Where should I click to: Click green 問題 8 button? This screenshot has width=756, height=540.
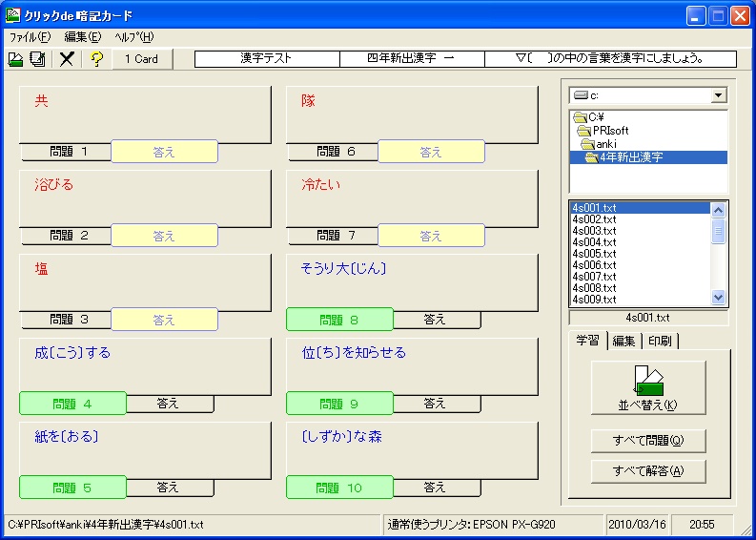(340, 320)
